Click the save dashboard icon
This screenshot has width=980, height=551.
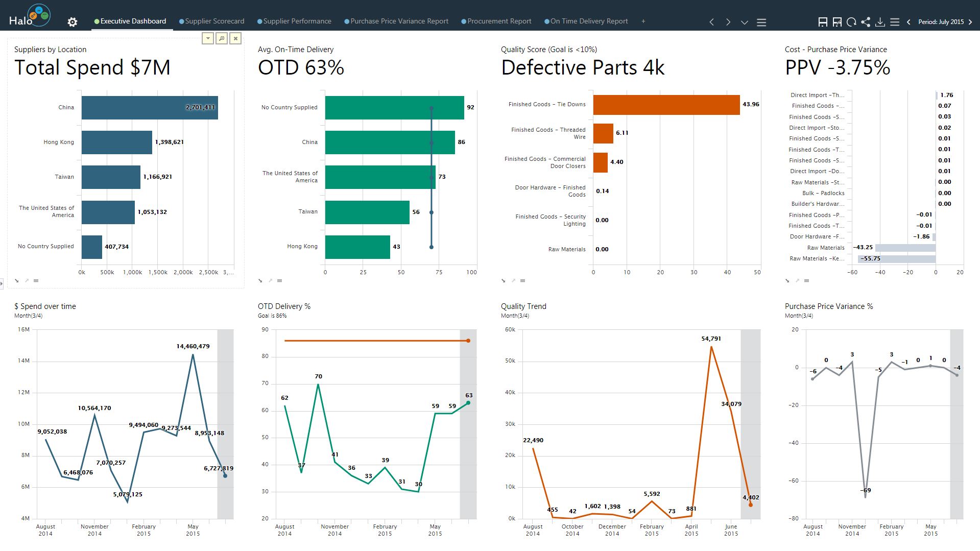point(823,22)
